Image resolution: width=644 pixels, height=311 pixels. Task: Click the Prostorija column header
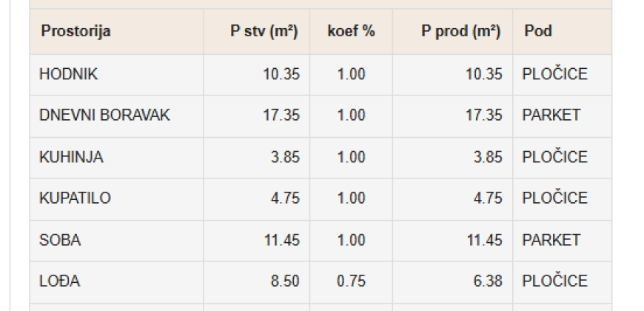pos(76,31)
